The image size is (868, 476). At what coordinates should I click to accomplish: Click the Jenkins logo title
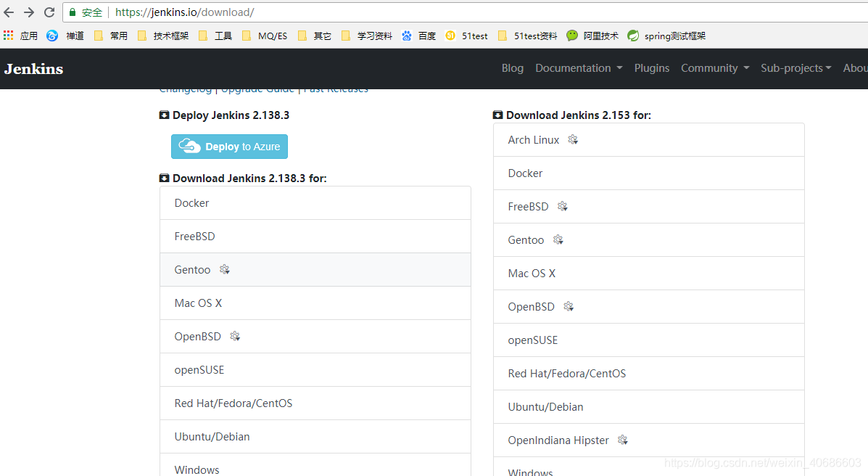pos(34,69)
